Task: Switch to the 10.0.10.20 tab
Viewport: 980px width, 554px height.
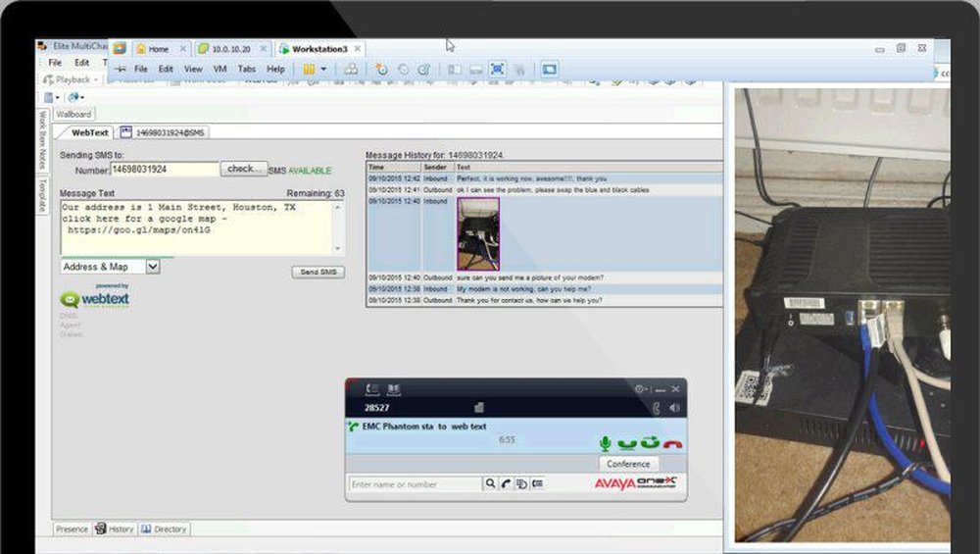Action: [231, 49]
